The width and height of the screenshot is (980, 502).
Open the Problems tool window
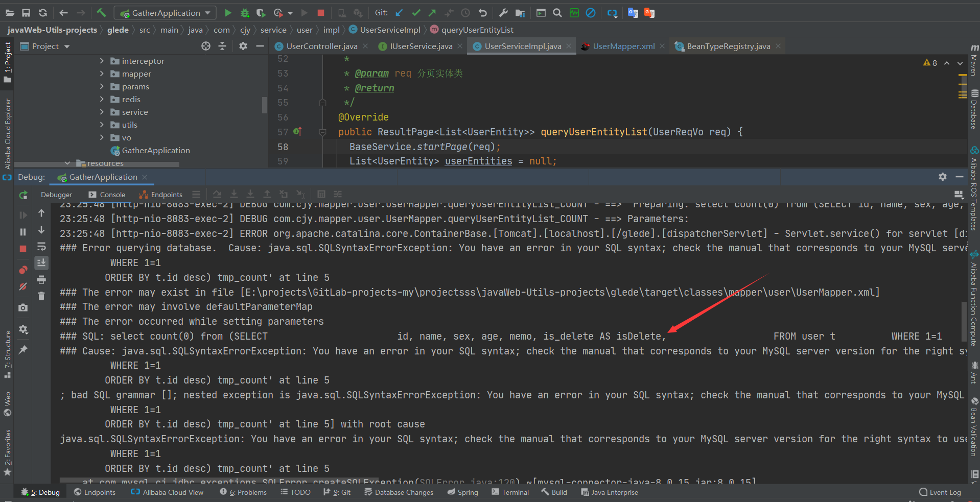coord(243,492)
